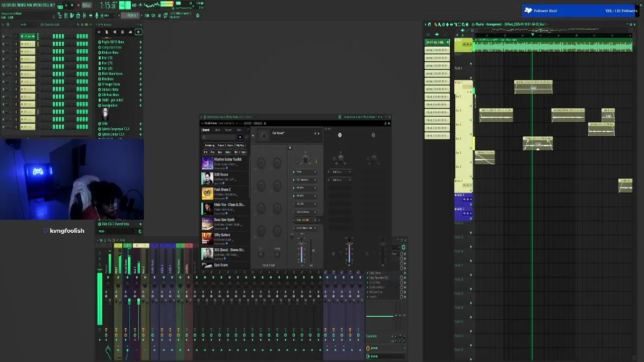Select the first channel button in Channel rack
This screenshot has width=644, height=362.
tap(28, 36)
